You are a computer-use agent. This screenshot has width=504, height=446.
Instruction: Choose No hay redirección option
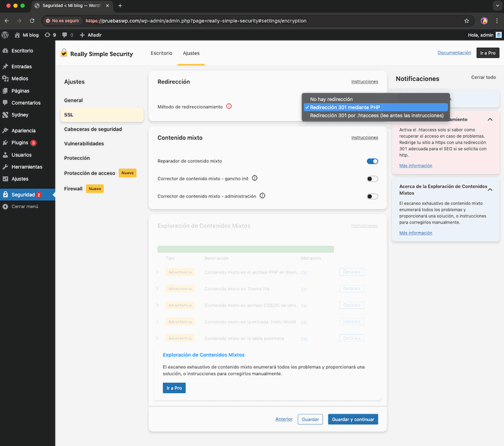pyautogui.click(x=375, y=99)
